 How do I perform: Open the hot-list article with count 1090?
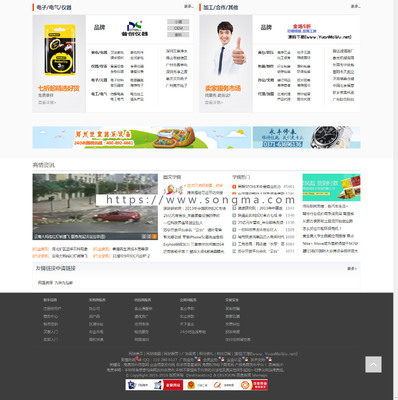click(x=261, y=237)
